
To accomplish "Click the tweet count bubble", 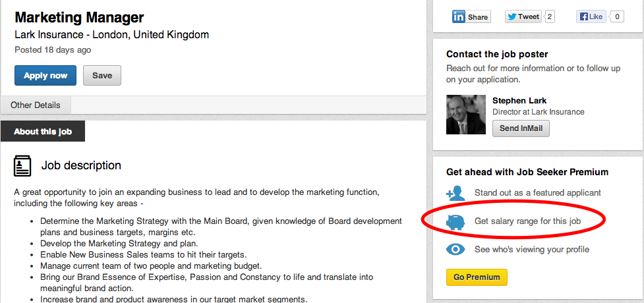I will 550,17.
